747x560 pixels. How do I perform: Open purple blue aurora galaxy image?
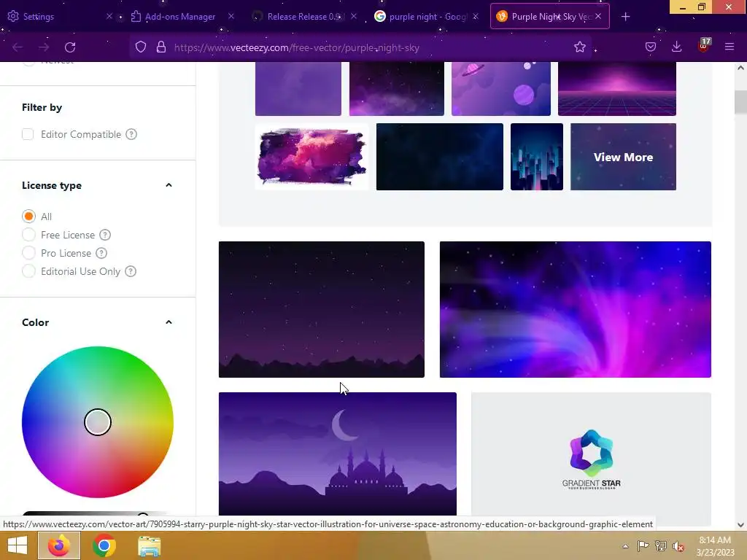[576, 309]
